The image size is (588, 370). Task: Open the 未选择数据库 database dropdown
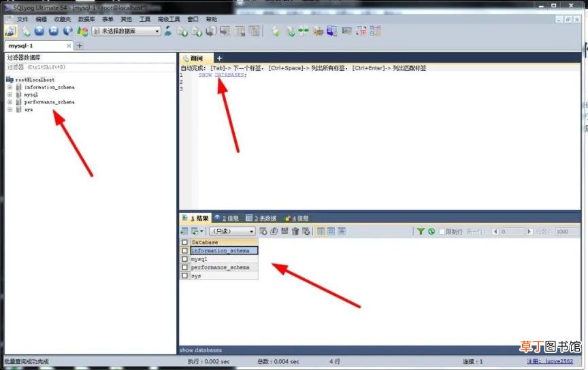pos(127,31)
